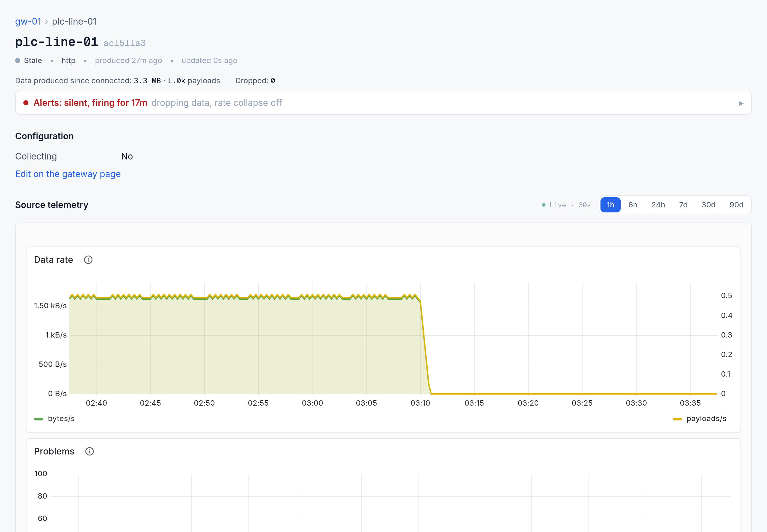This screenshot has width=767, height=532.
Task: Click the Collecting 'No' value
Action: (x=127, y=156)
